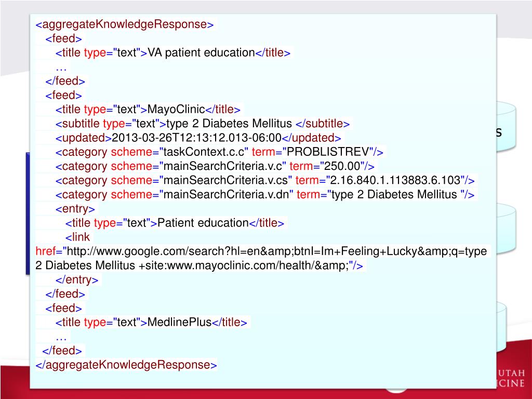Click the opening <entry> tag

point(75,209)
